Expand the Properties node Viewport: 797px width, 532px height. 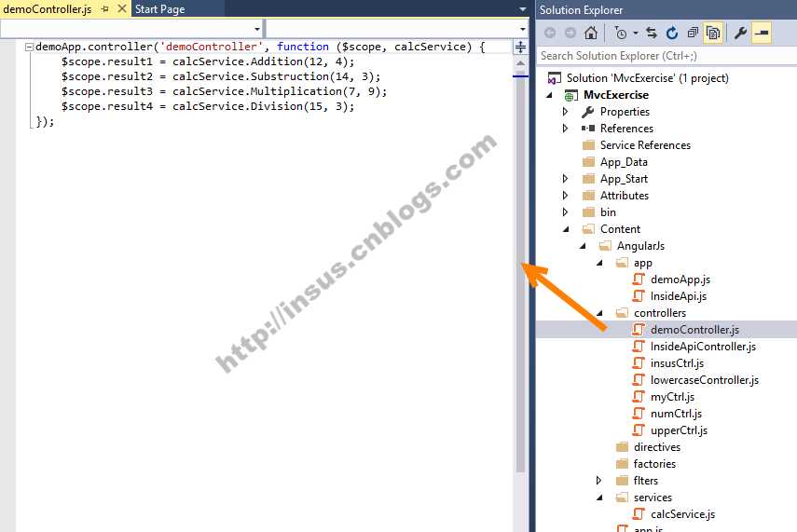click(565, 112)
